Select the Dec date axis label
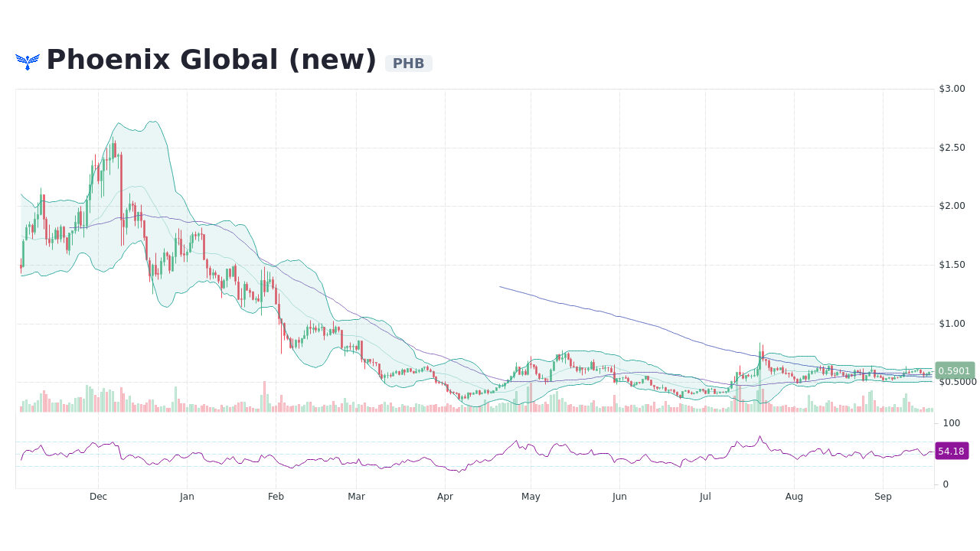 click(x=98, y=497)
